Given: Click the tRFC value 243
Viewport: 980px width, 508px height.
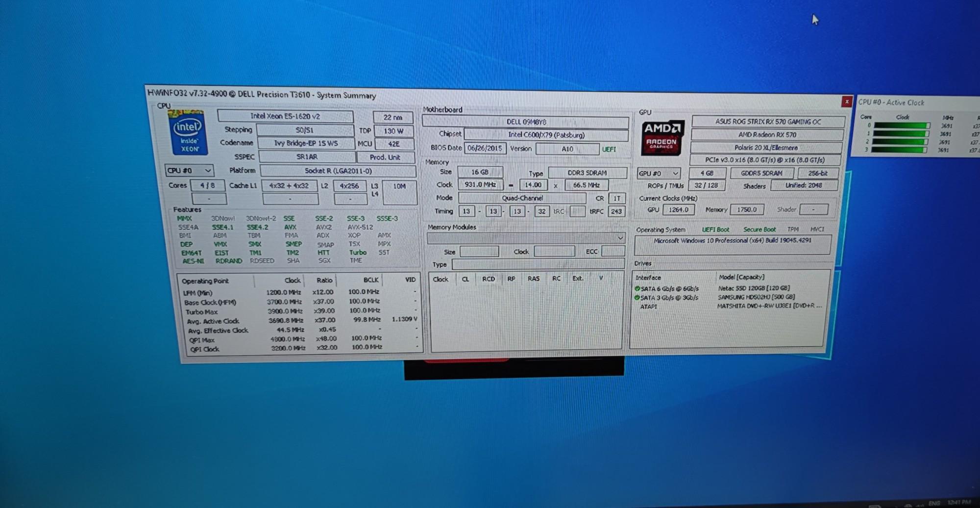Looking at the screenshot, I should click(x=616, y=211).
